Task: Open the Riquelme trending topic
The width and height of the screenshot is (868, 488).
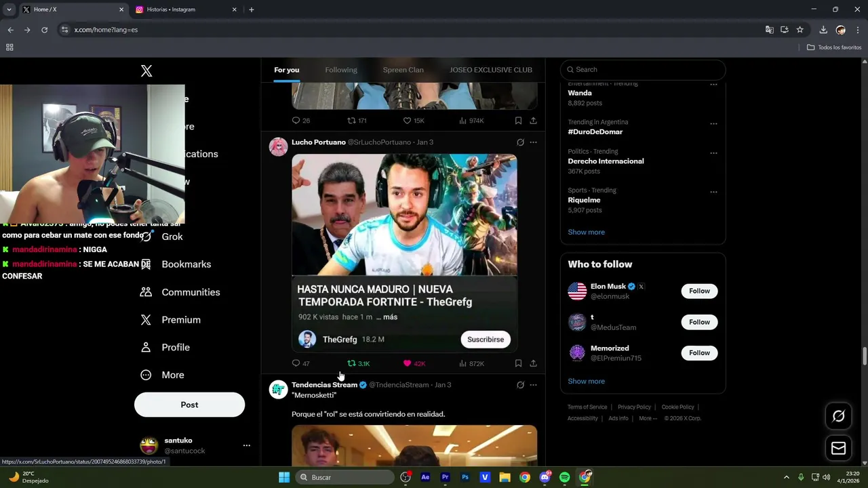Action: click(x=584, y=200)
